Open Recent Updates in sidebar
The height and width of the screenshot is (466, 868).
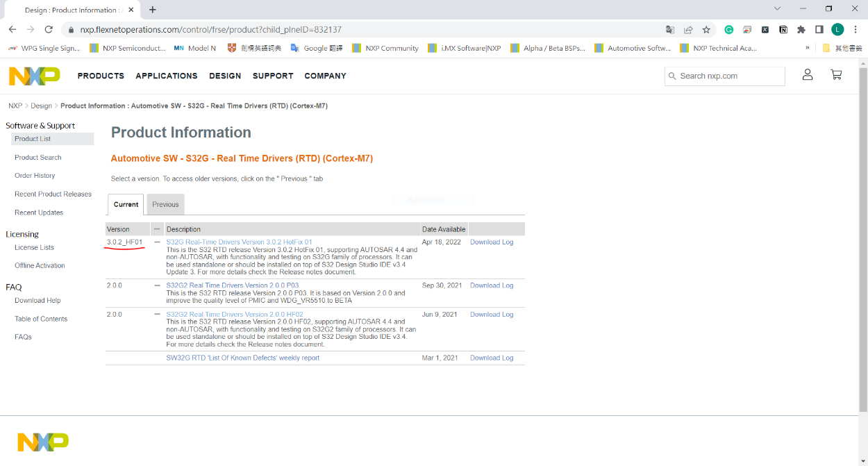(x=39, y=213)
